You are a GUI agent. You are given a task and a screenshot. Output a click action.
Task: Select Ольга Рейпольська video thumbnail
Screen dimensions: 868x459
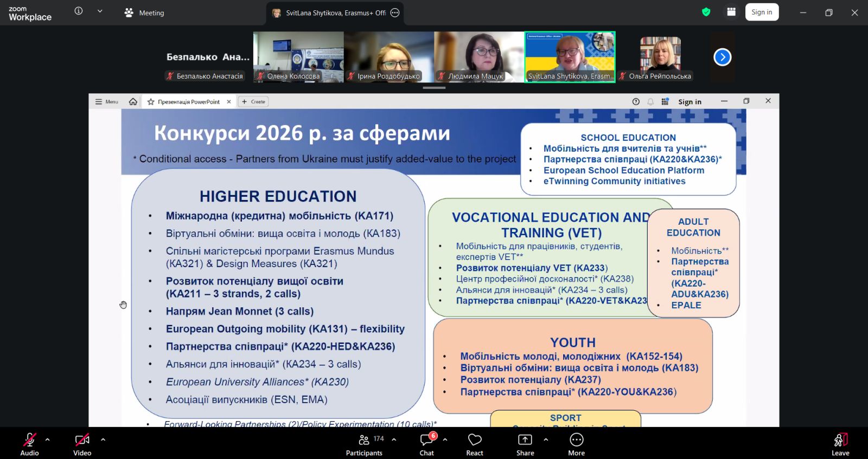point(660,57)
